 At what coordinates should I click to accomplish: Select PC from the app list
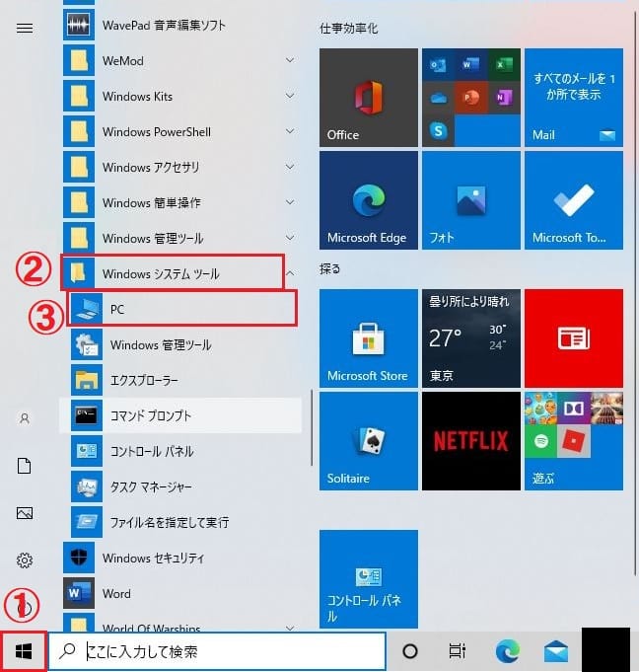(x=117, y=310)
